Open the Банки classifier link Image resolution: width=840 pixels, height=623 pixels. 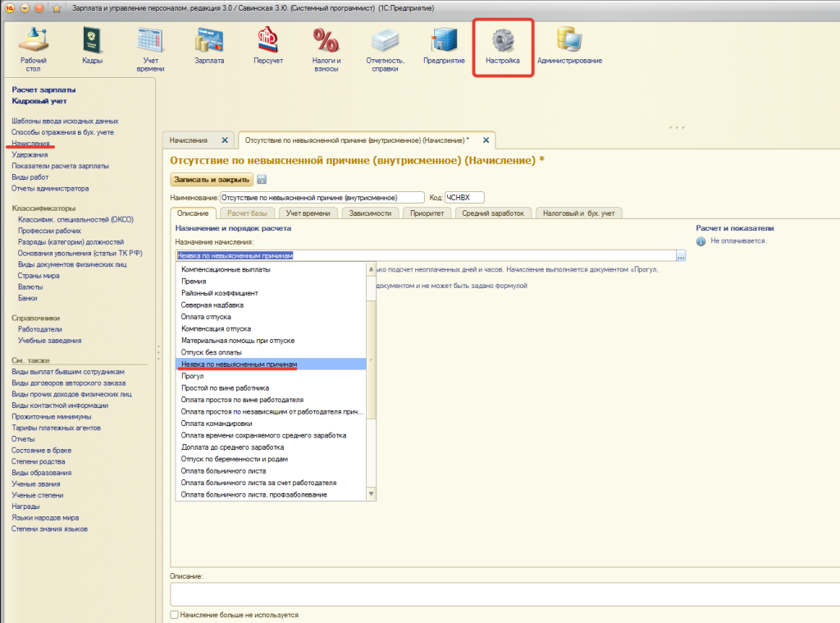27,298
